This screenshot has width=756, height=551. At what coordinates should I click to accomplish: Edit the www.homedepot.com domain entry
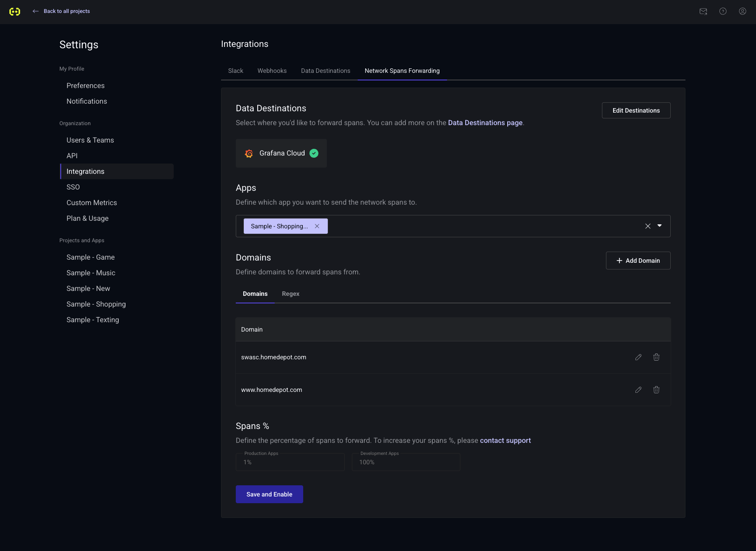pyautogui.click(x=638, y=390)
